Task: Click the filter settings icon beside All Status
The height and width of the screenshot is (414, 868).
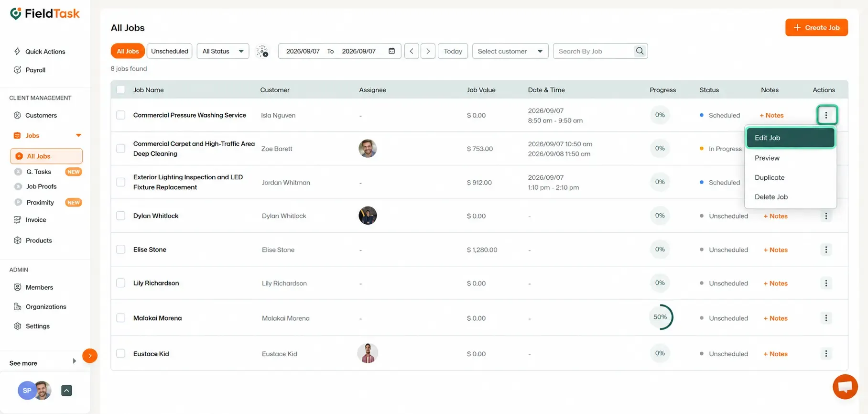Action: pyautogui.click(x=262, y=51)
